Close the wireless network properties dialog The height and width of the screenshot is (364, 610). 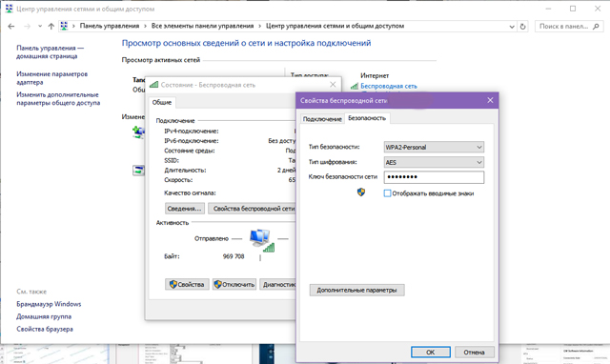490,100
